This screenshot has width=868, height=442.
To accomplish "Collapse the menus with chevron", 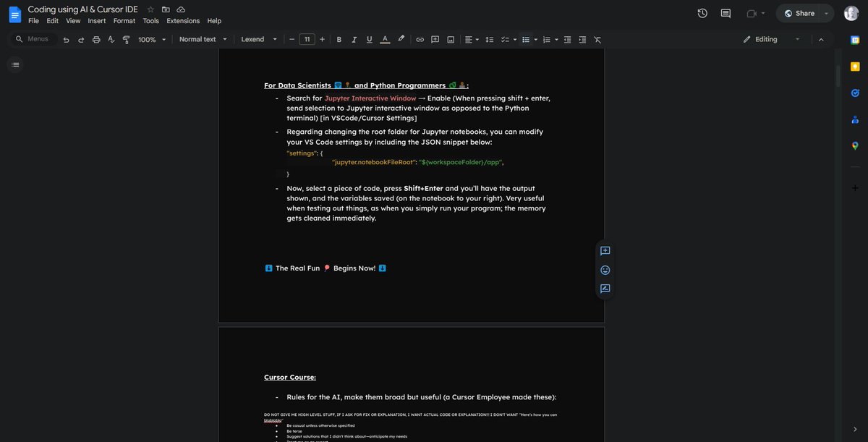I will 821,39.
